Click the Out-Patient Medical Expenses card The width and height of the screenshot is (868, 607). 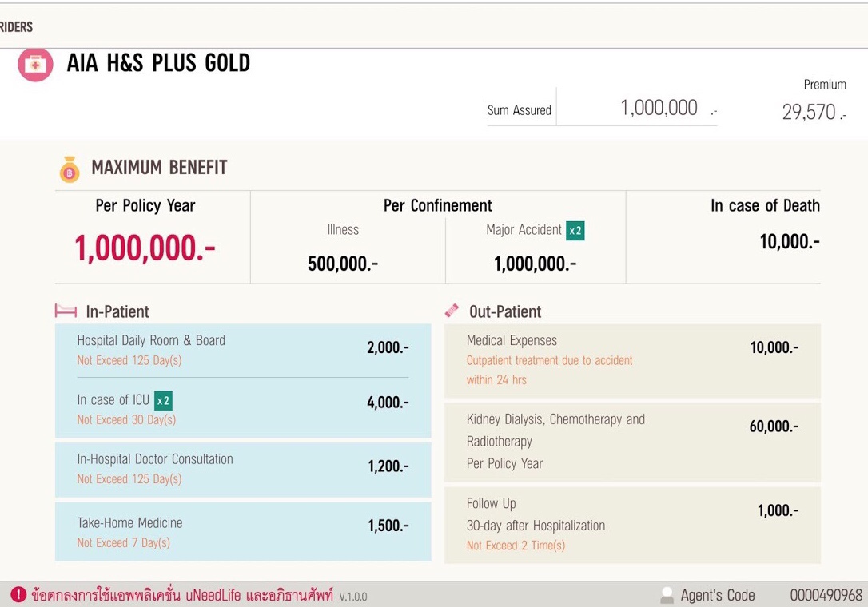click(631, 360)
